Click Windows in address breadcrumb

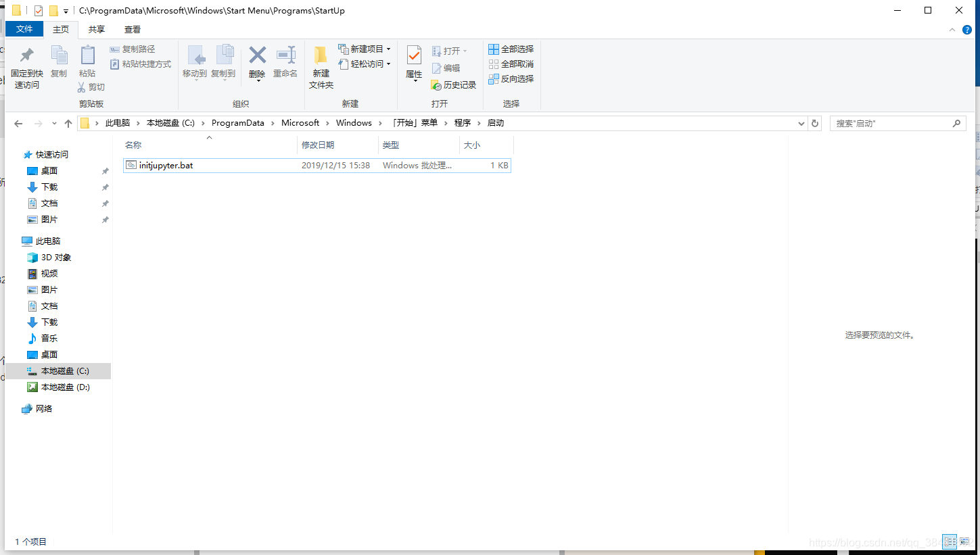point(354,123)
